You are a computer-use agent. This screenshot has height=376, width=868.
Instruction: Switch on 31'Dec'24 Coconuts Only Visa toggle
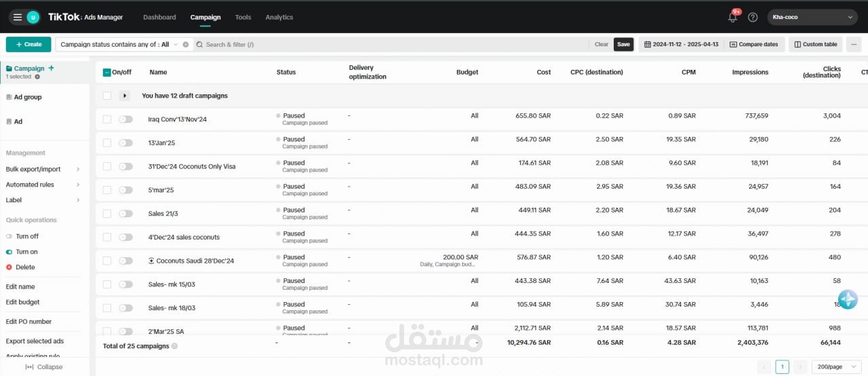click(125, 166)
